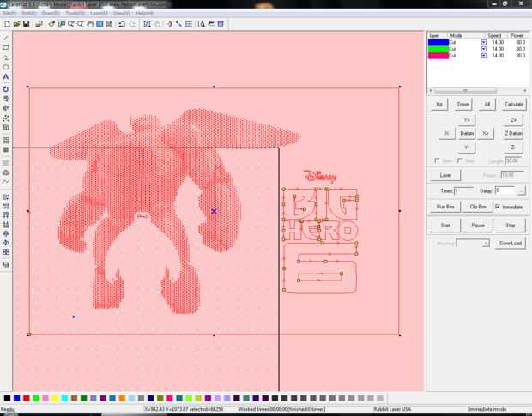Select the Ellipse draw tool
The width and height of the screenshot is (532, 416).
(6, 67)
